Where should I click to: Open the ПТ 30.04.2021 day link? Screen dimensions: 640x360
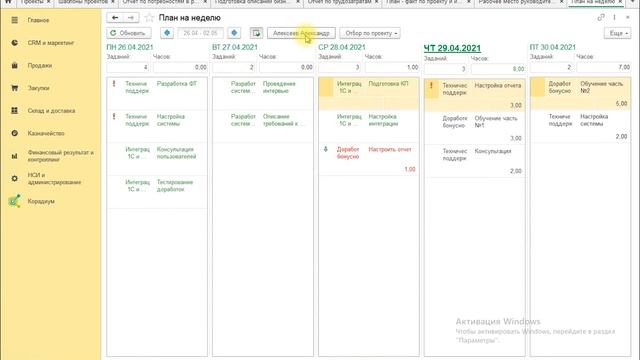click(x=553, y=47)
